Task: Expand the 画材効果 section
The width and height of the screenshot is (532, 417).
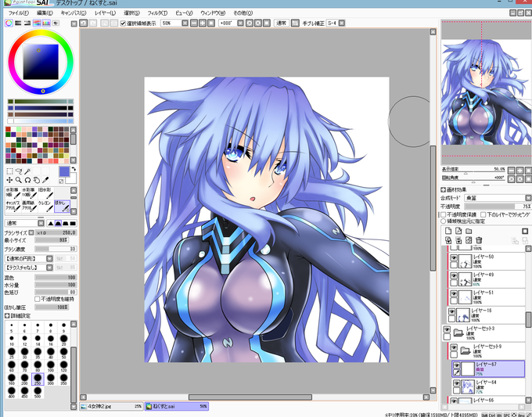Action: tap(443, 189)
